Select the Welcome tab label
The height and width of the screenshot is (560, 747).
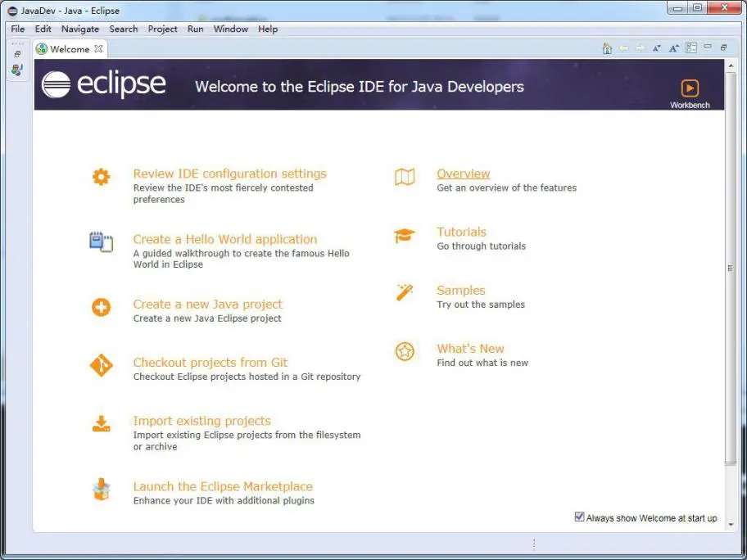(x=70, y=49)
